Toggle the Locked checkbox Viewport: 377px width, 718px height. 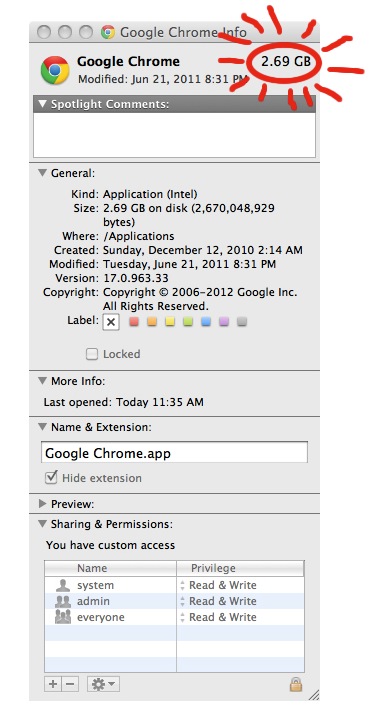click(x=92, y=354)
